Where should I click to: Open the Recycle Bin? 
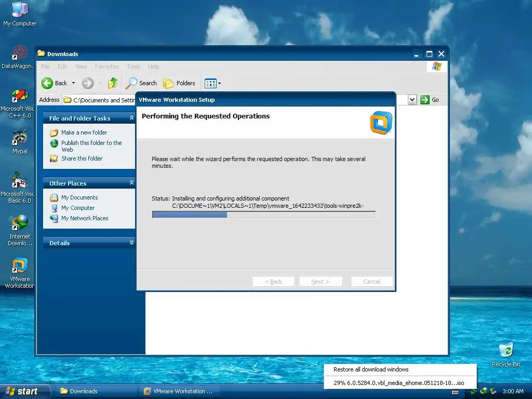coord(506,354)
